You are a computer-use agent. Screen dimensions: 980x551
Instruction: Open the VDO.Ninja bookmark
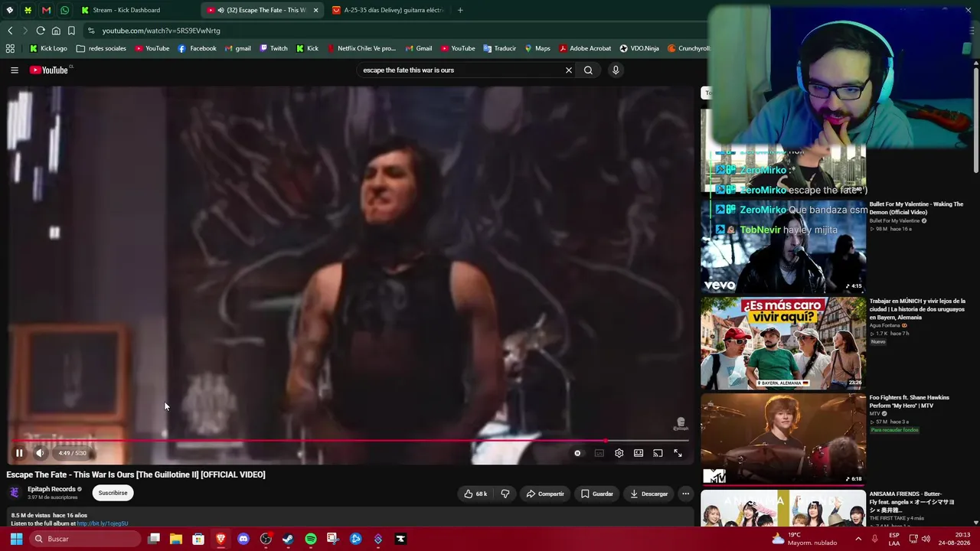pyautogui.click(x=639, y=48)
